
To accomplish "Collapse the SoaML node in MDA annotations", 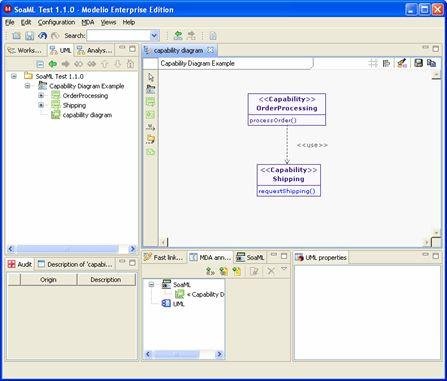I will 151,285.
